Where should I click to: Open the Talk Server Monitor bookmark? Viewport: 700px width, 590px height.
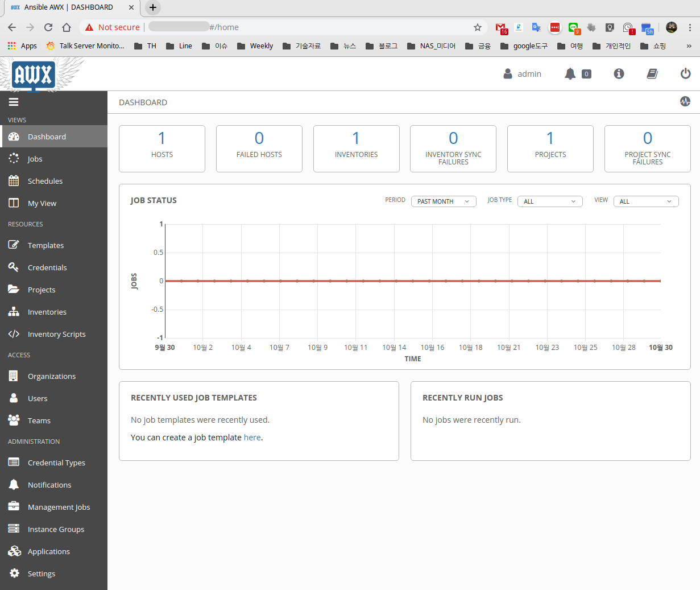(85, 46)
